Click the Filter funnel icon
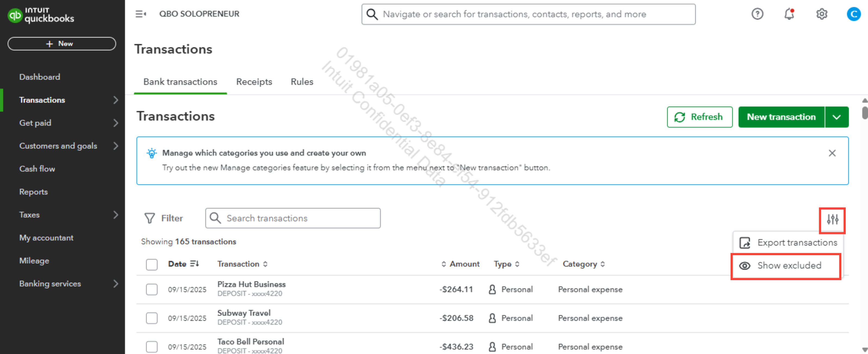The height and width of the screenshot is (354, 868). [150, 218]
